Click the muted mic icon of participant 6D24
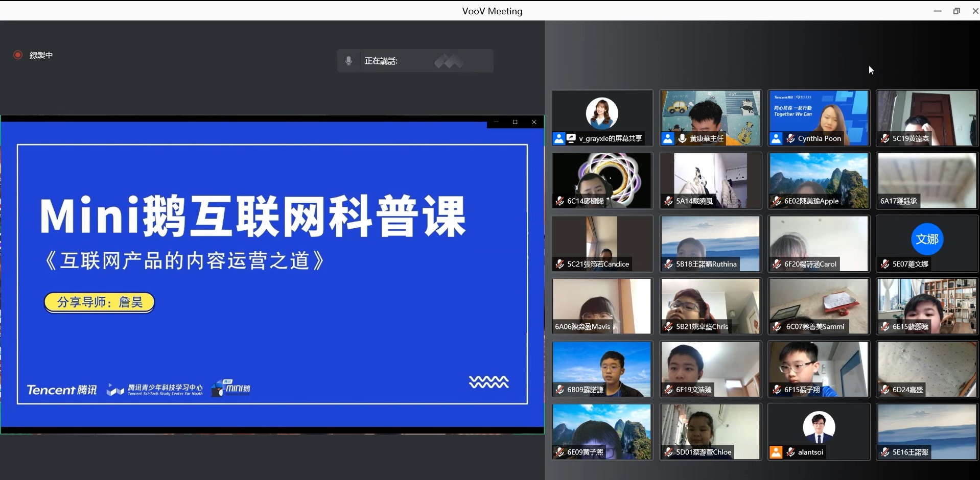 point(885,390)
